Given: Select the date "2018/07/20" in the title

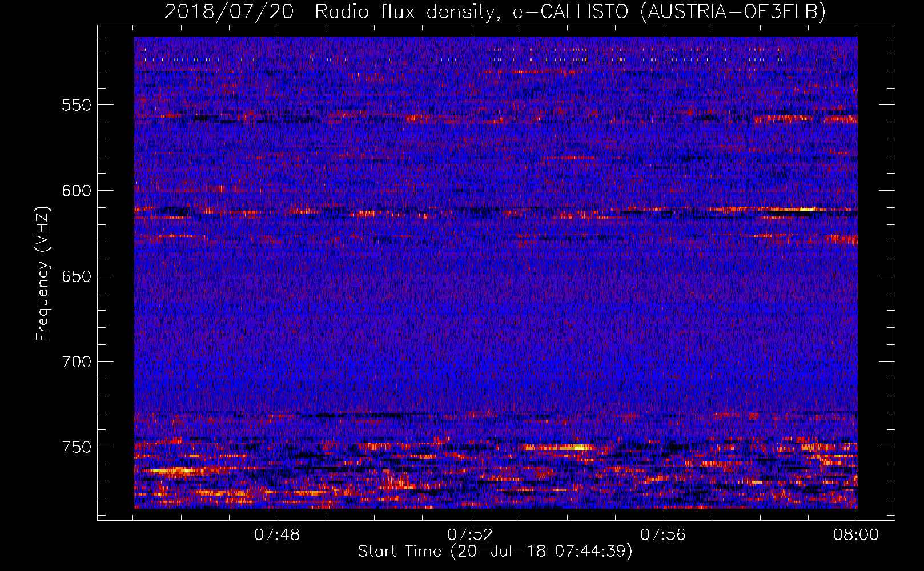Looking at the screenshot, I should click(229, 11).
